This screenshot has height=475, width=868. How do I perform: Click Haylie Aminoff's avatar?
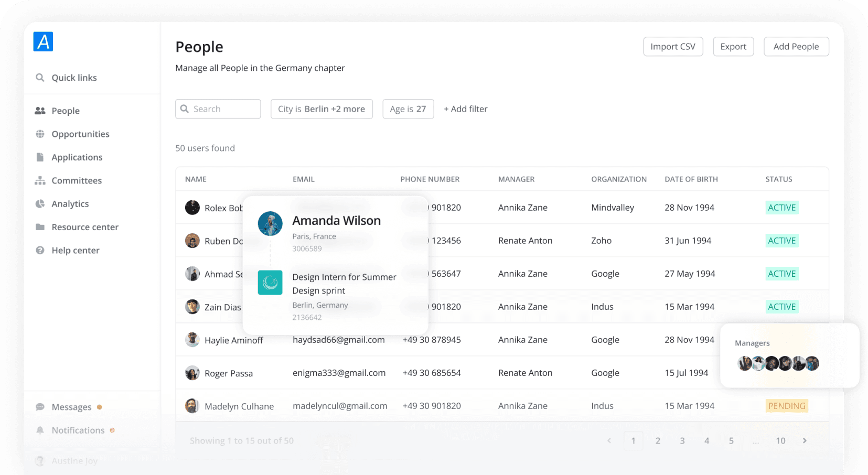click(x=192, y=340)
